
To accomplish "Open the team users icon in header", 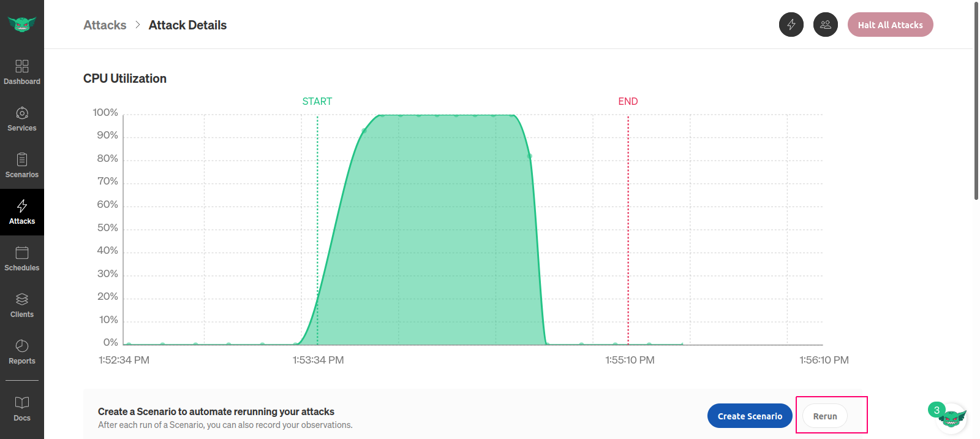I will (826, 25).
